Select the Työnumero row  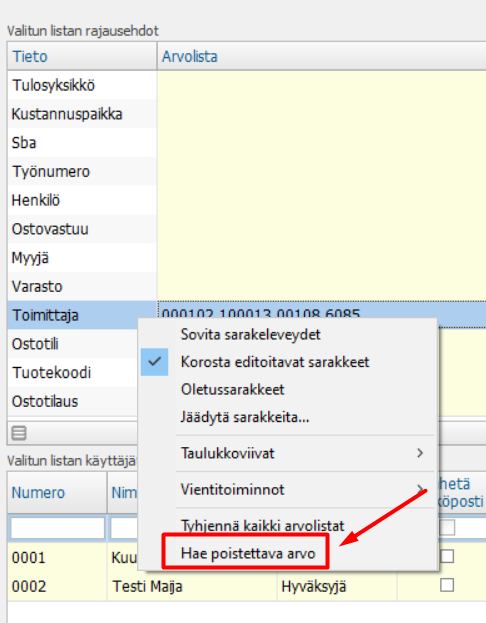[x=82, y=172]
